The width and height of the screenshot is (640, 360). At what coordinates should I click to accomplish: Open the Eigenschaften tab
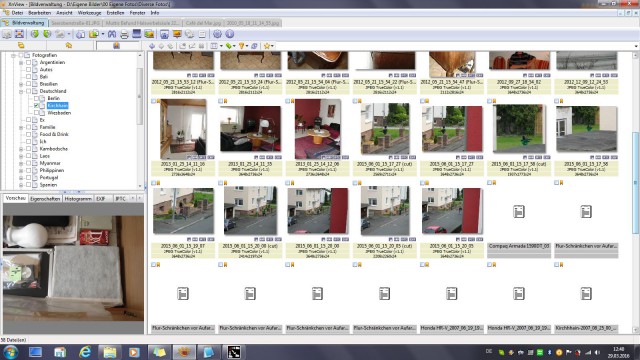click(x=45, y=199)
